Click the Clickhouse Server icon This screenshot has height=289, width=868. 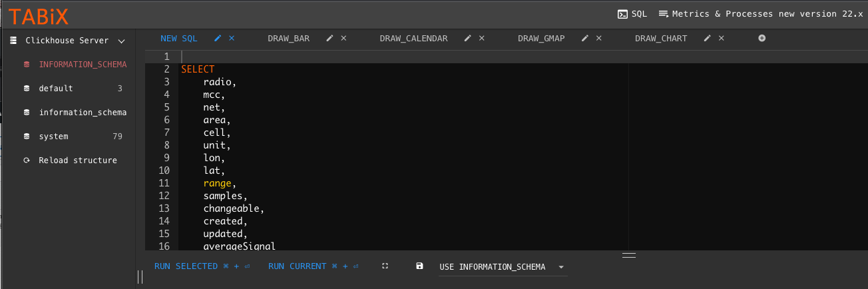click(12, 41)
